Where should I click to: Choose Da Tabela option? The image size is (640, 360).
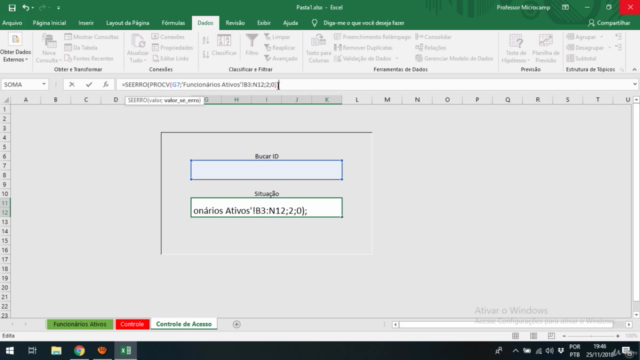point(81,48)
